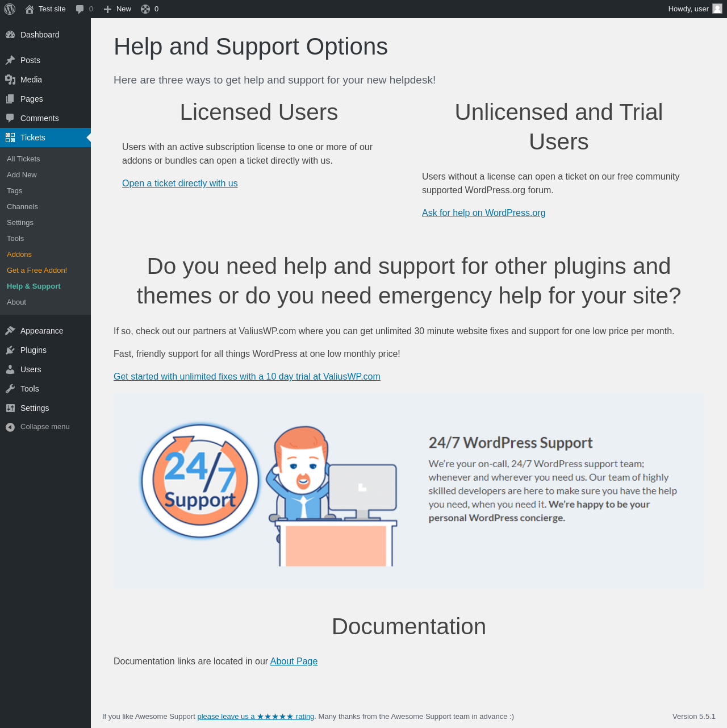This screenshot has height=728, width=727.
Task: Click the Media icon in the sidebar
Action: pyautogui.click(x=10, y=80)
